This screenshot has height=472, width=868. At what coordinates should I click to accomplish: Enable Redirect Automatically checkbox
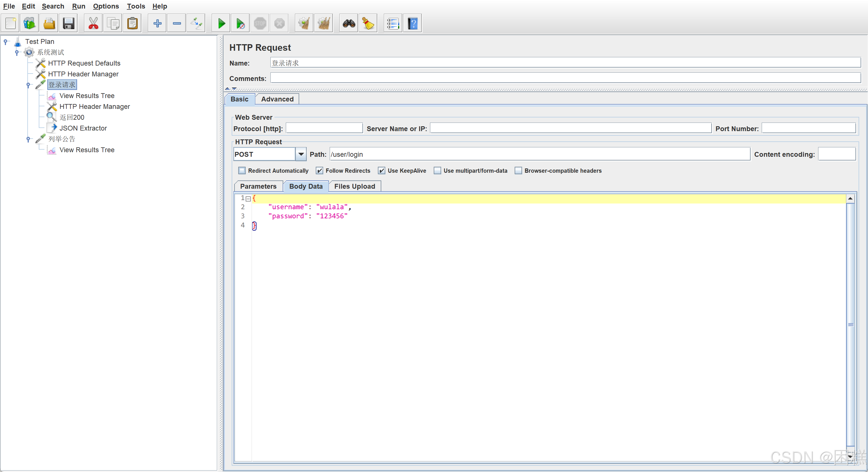point(242,171)
